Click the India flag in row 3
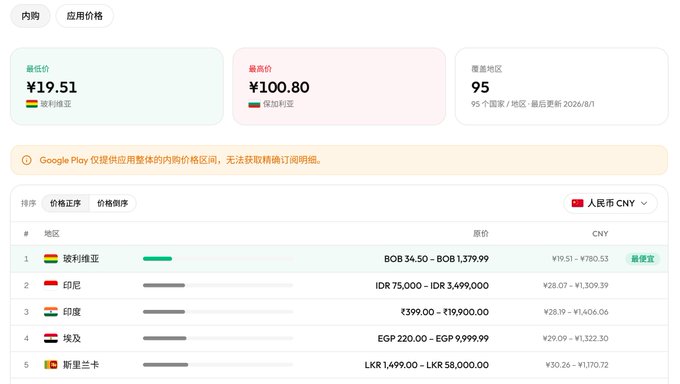 click(51, 312)
